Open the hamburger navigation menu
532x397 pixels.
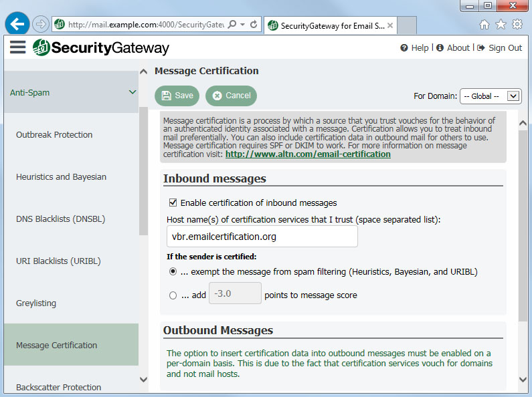(x=17, y=47)
